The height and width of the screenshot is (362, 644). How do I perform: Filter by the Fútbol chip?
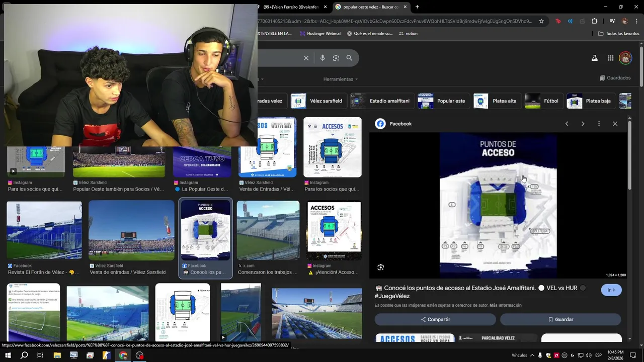[x=543, y=101]
